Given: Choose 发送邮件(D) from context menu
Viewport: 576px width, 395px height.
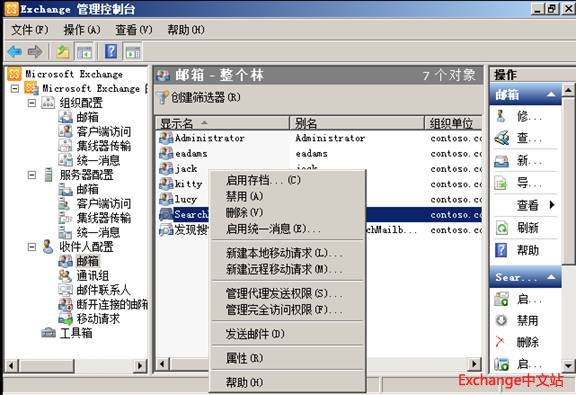Looking at the screenshot, I should pyautogui.click(x=288, y=334).
